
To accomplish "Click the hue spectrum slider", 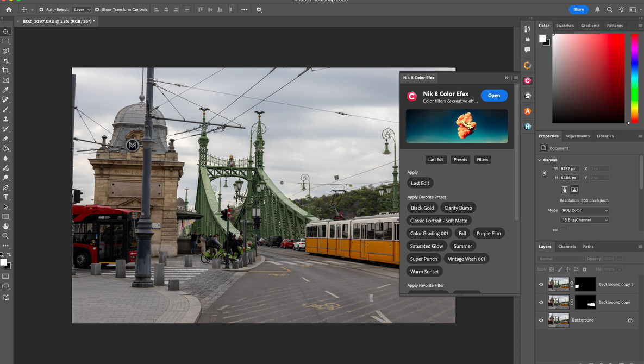I will click(634, 78).
